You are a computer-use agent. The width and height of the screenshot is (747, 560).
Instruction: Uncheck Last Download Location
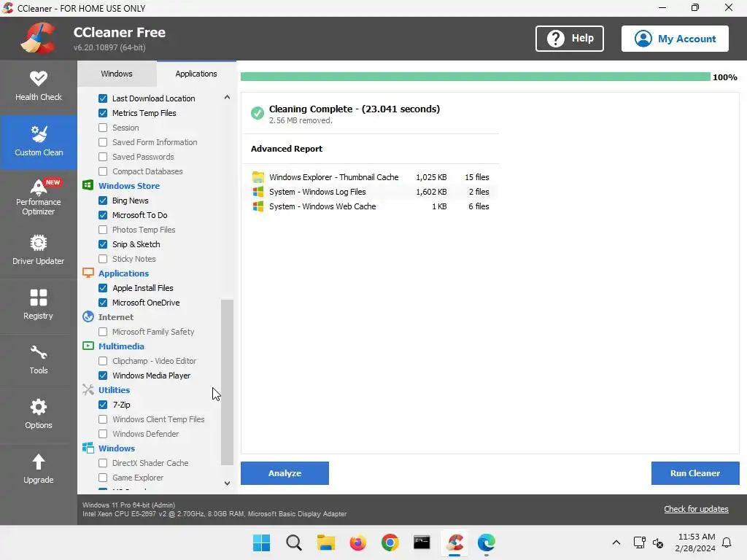tap(103, 98)
